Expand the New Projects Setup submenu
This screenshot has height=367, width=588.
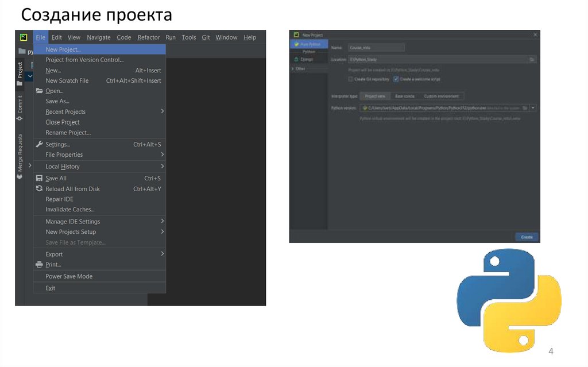[x=163, y=231]
